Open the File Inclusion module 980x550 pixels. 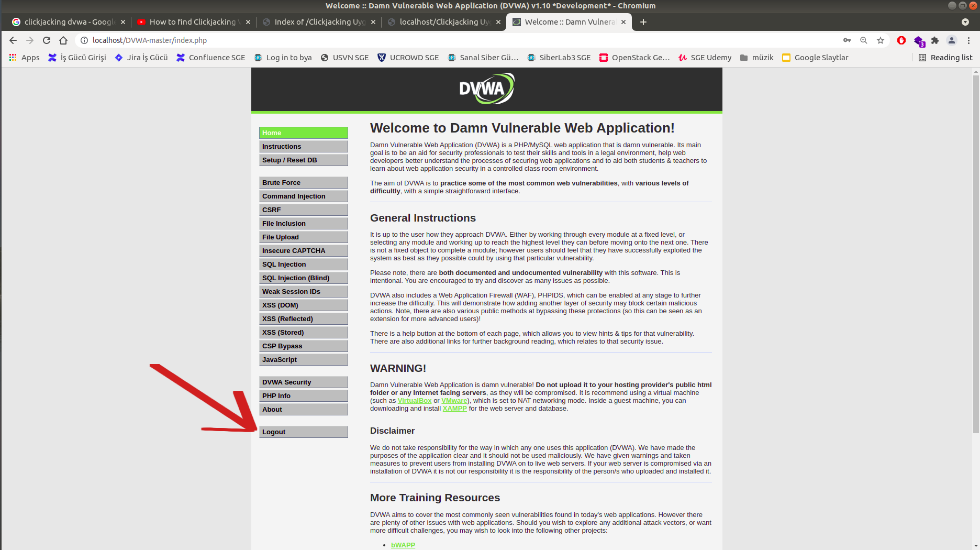coord(304,224)
